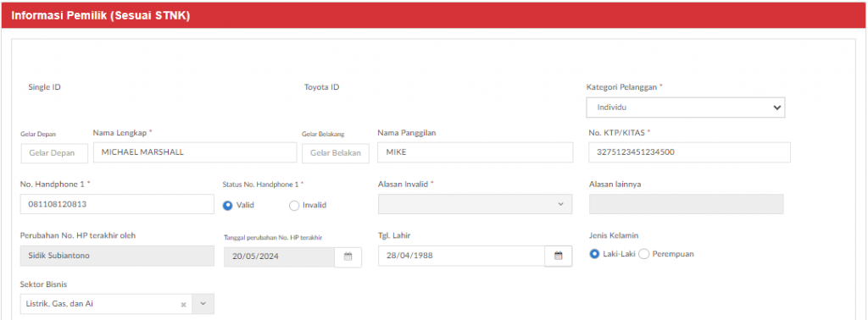
Task: Expand the Alasan Invalid dropdown
Action: [x=475, y=204]
